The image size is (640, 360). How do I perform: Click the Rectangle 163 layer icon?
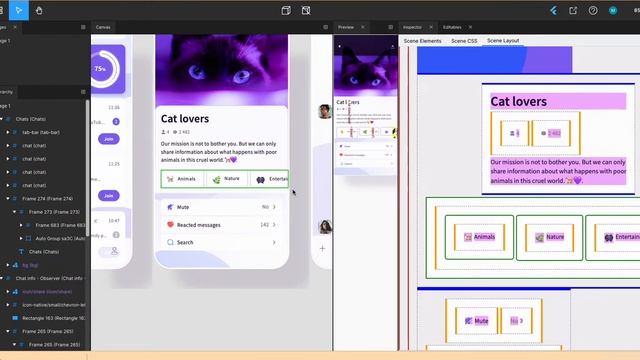coord(15,318)
